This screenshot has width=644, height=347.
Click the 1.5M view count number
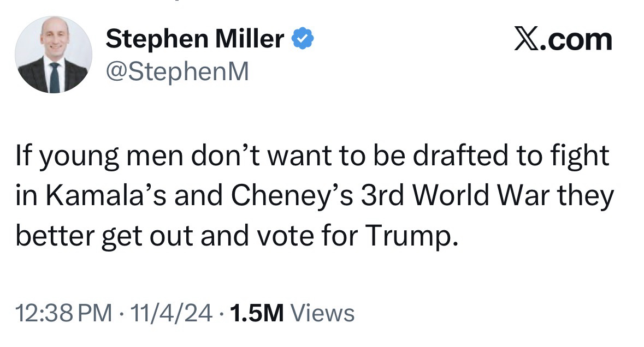(257, 313)
